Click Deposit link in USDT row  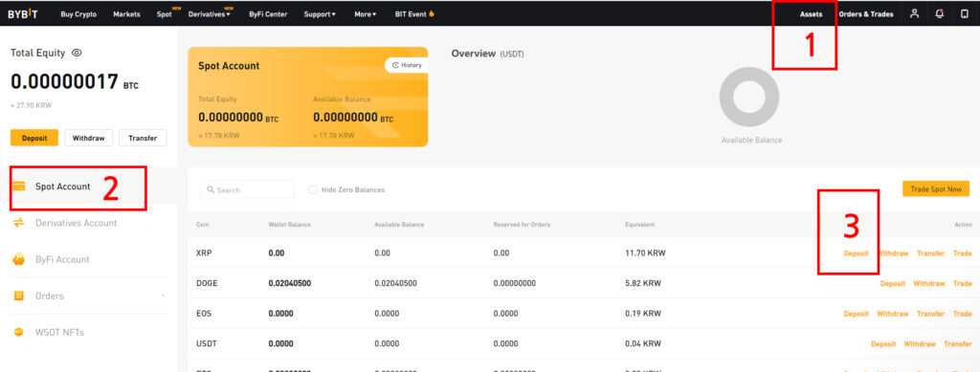[883, 344]
